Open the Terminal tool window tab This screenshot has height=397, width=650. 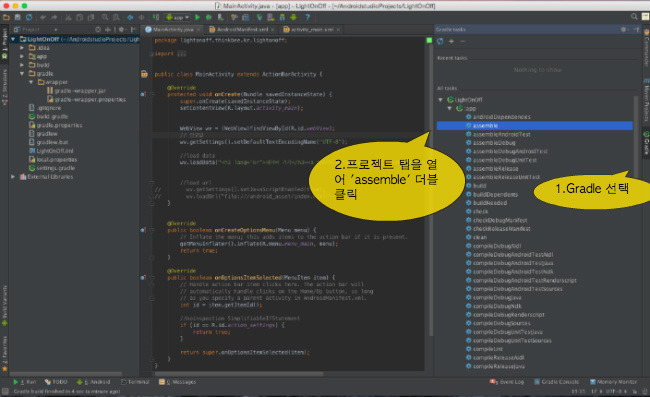coord(135,382)
